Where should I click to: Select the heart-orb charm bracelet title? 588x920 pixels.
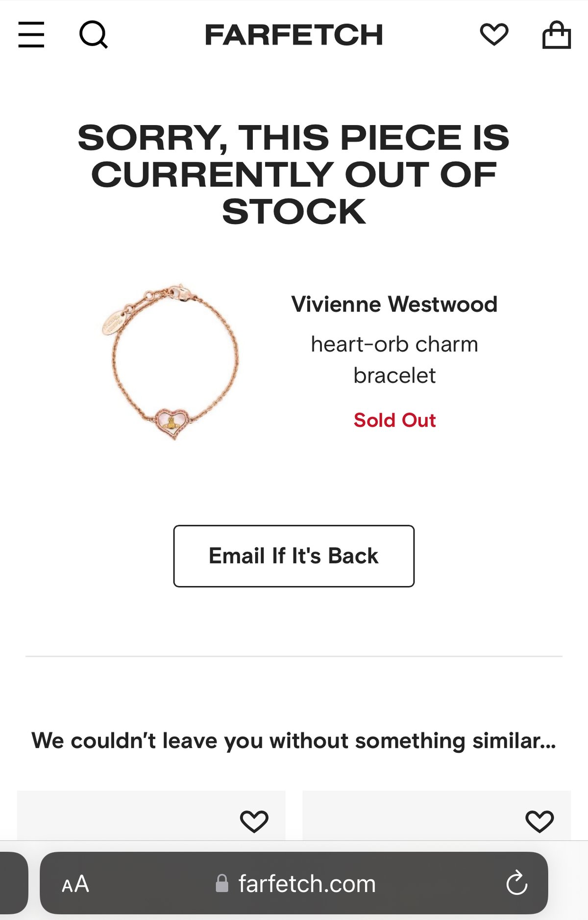[394, 359]
